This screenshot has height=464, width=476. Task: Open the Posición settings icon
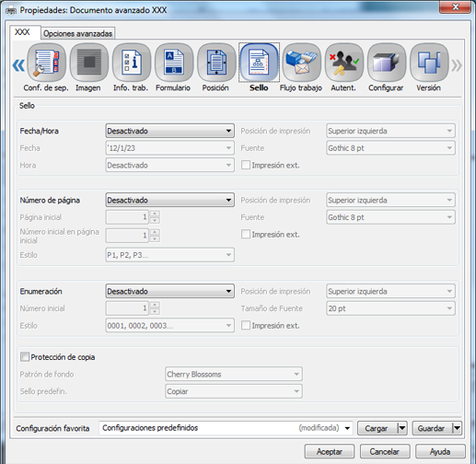[x=216, y=63]
